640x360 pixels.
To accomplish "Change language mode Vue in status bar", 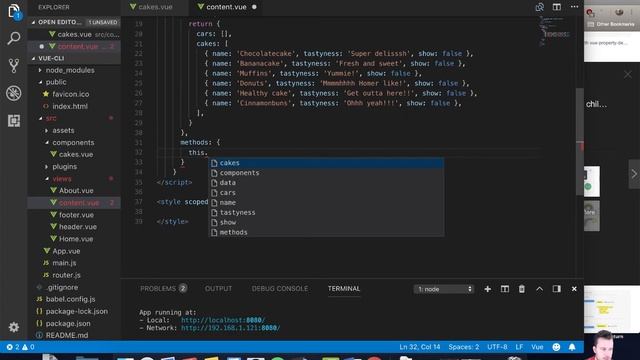I will click(537, 347).
